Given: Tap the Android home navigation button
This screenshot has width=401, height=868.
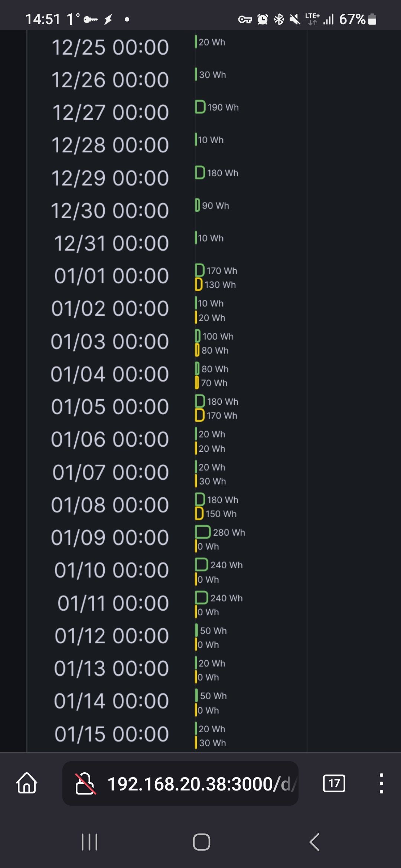Looking at the screenshot, I should [x=201, y=842].
